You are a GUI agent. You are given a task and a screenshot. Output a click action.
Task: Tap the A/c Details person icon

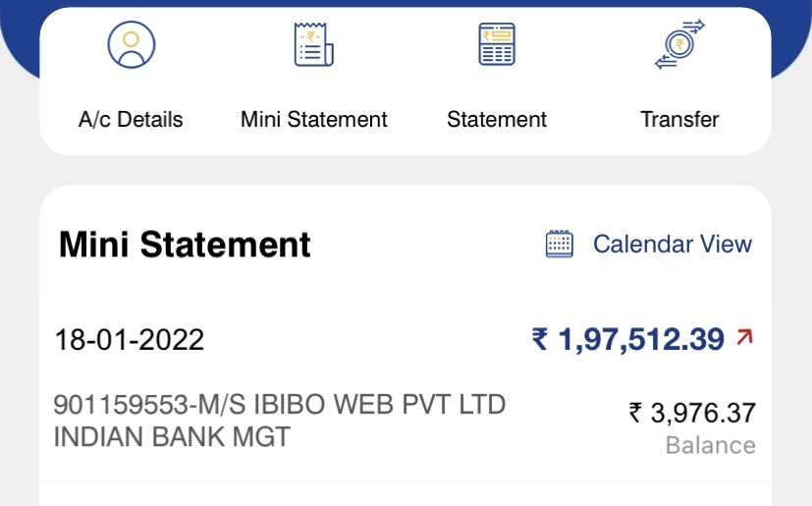[x=132, y=45]
